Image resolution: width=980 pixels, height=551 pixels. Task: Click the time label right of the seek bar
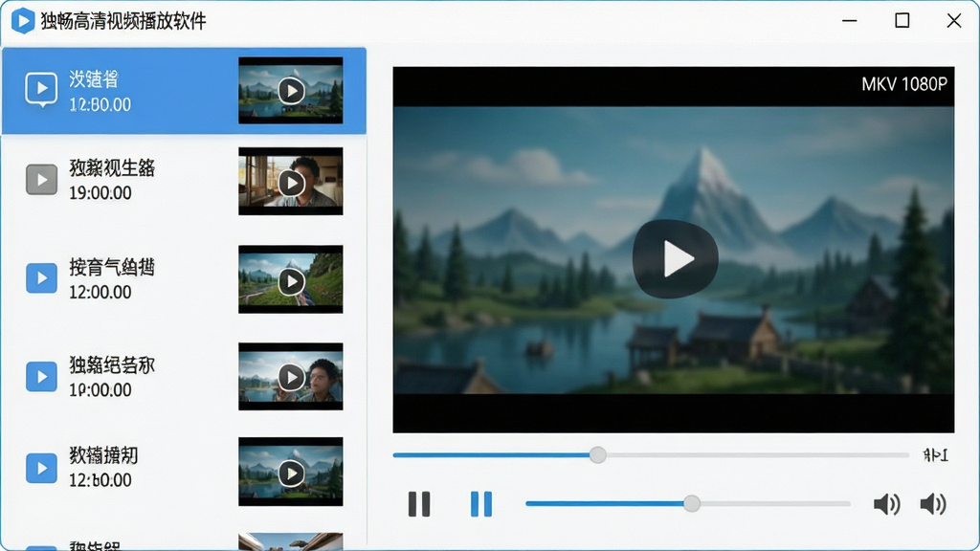click(936, 455)
